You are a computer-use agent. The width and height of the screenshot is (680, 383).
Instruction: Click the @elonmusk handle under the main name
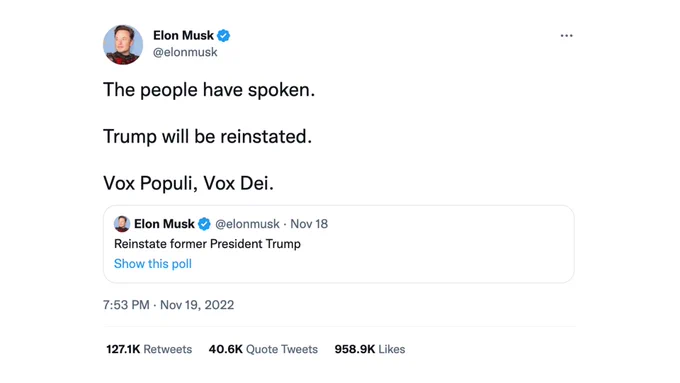click(185, 52)
